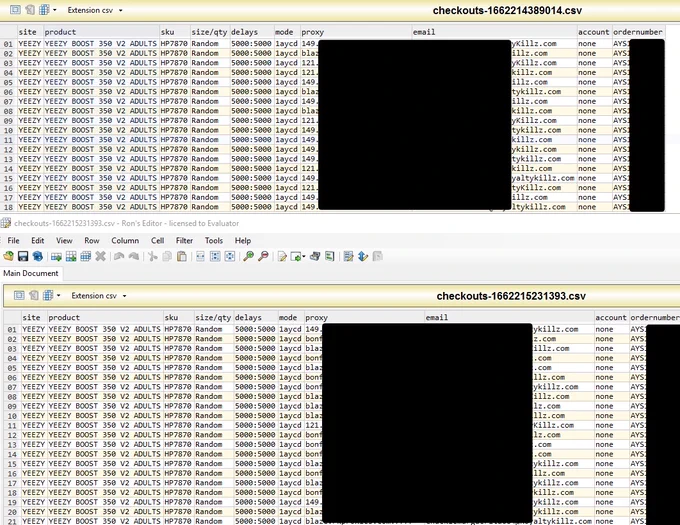
Task: Click 'product' column header in checkouts-1662215231393.csv
Action: 105,317
